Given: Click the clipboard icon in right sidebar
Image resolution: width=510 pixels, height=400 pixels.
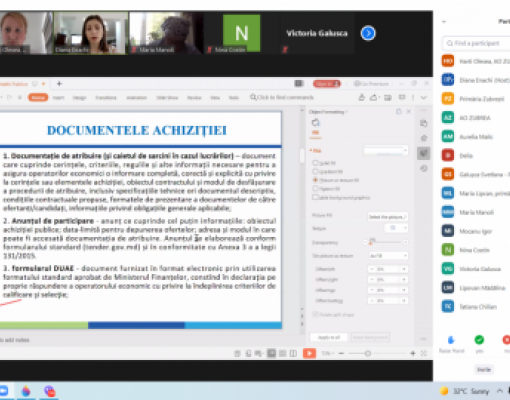Looking at the screenshot, I should click(424, 124).
